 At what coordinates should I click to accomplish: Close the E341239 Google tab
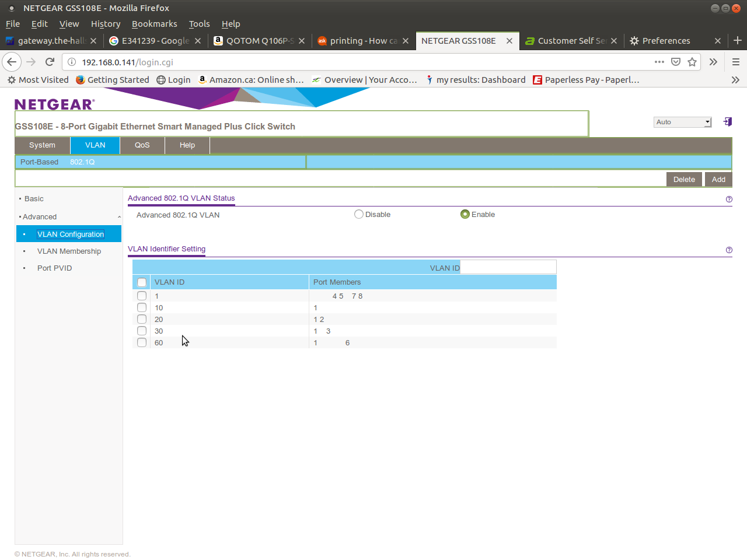click(198, 41)
